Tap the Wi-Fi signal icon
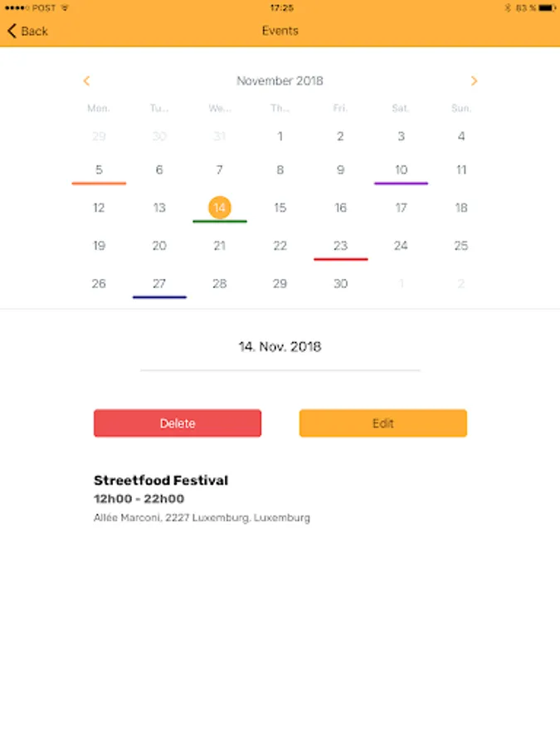Viewport: 560px width, 747px height. coord(66,7)
